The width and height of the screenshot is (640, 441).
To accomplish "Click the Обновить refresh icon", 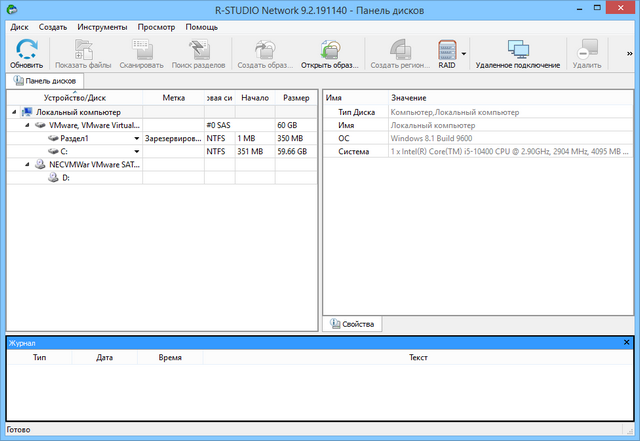I will pyautogui.click(x=27, y=49).
